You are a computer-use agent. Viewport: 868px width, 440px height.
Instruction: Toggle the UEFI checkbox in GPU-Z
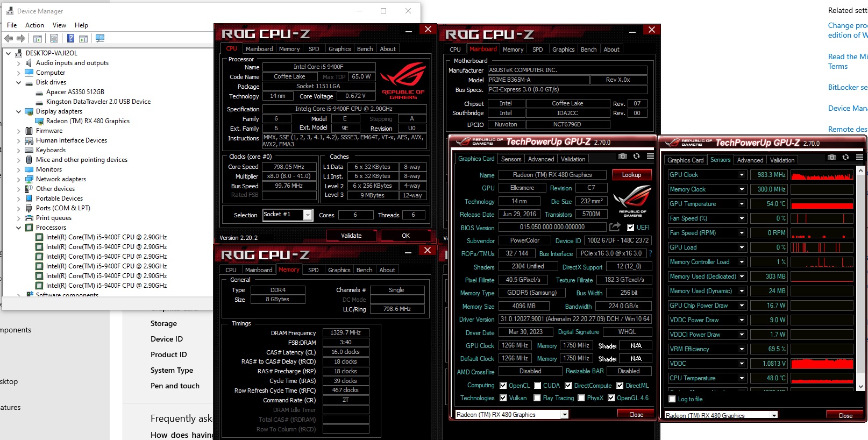coord(630,228)
